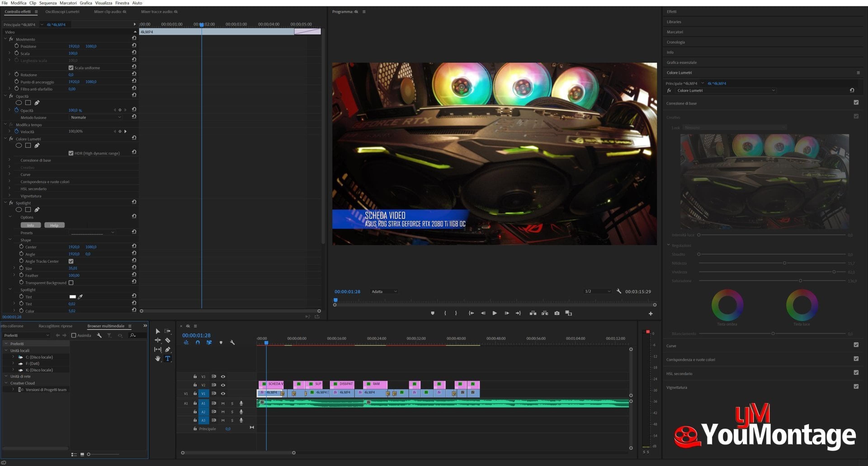
Task: Create ellipse mask under Colore Lumetri
Action: click(x=19, y=146)
